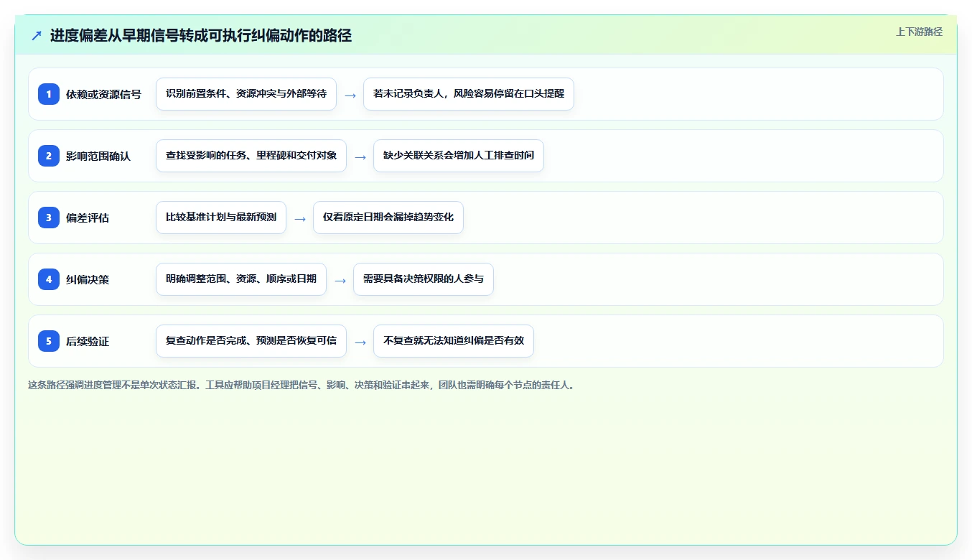Click the 需要具备决策权限的人参与 box
Viewport: 972px width, 560px height.
tap(424, 279)
